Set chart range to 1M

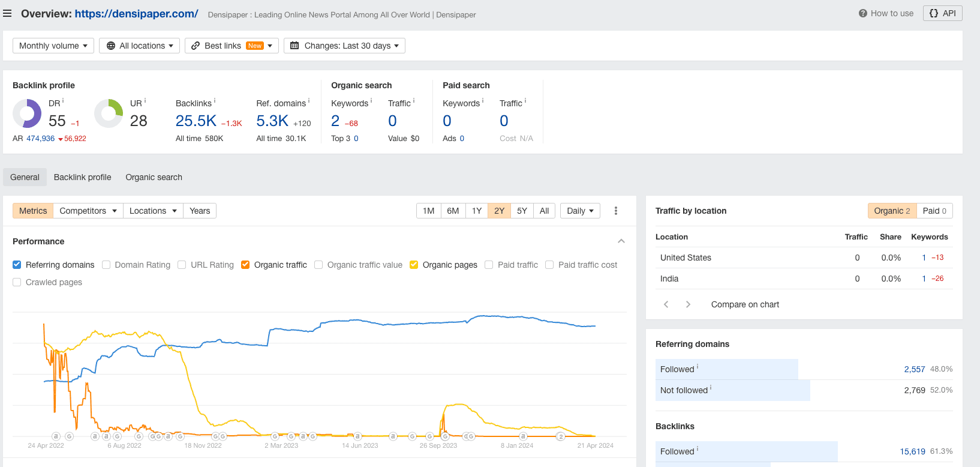click(x=428, y=211)
